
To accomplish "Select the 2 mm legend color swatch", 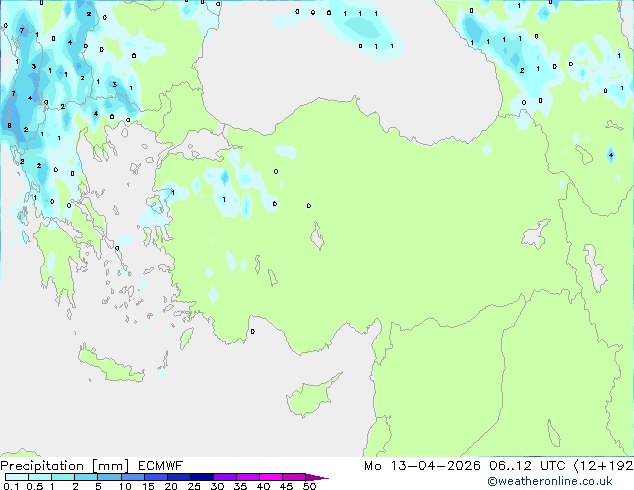I will (x=86, y=477).
